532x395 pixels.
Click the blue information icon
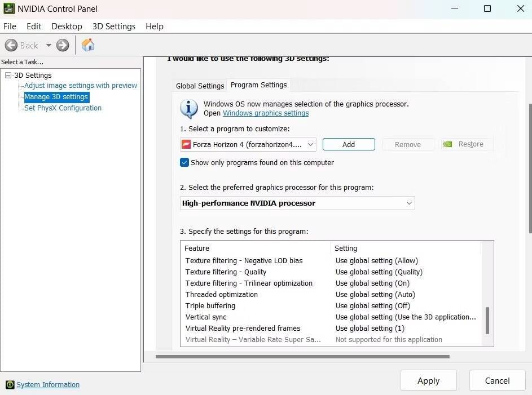[x=189, y=108]
